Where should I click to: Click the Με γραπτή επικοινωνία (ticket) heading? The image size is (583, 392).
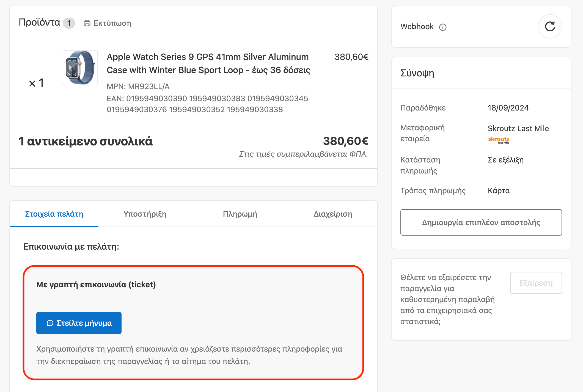pyautogui.click(x=96, y=285)
